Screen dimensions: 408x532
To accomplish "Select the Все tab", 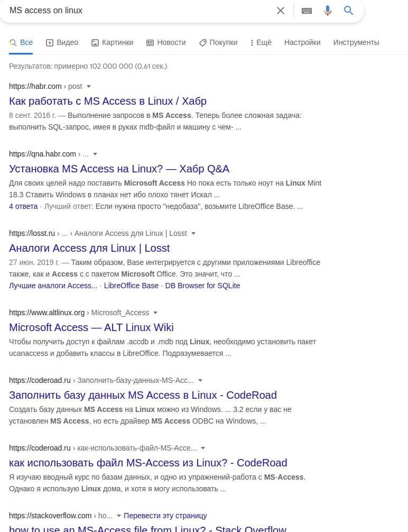I will click(x=21, y=42).
